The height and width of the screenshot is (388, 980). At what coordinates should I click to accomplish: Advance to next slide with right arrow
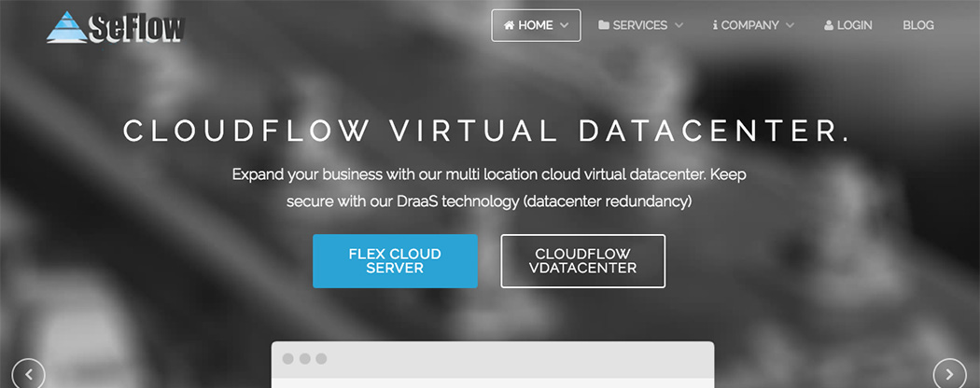point(949,374)
